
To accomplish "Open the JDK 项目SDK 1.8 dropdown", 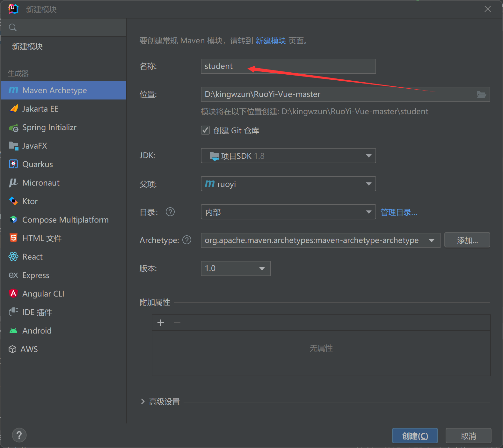I will [x=288, y=156].
